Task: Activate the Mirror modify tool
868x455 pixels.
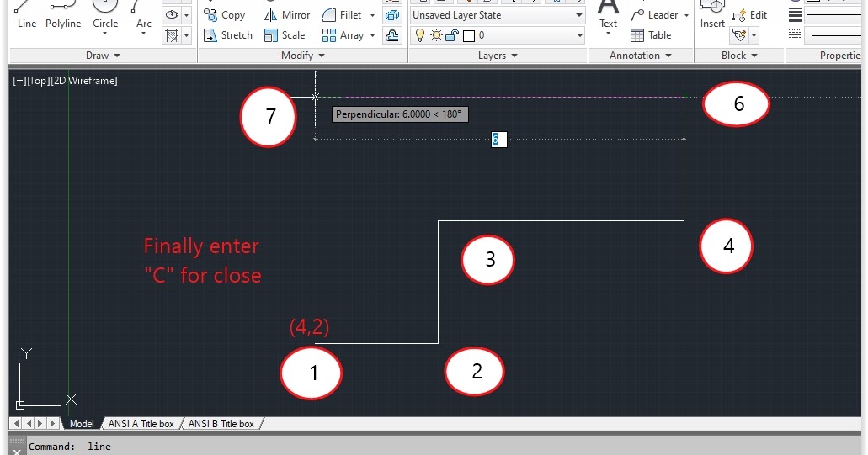Action: click(287, 15)
